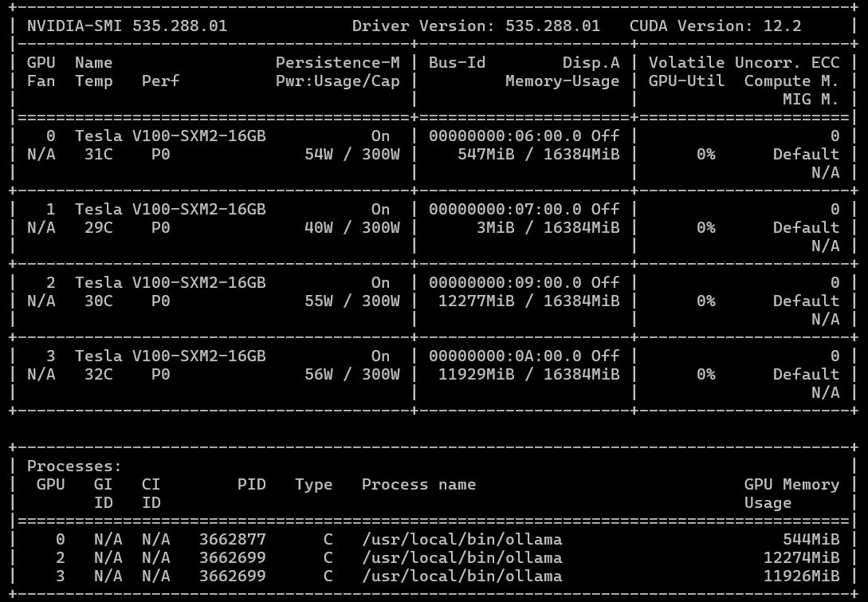Click the 40W power usage reading
Image resolution: width=868 pixels, height=602 pixels.
(319, 227)
